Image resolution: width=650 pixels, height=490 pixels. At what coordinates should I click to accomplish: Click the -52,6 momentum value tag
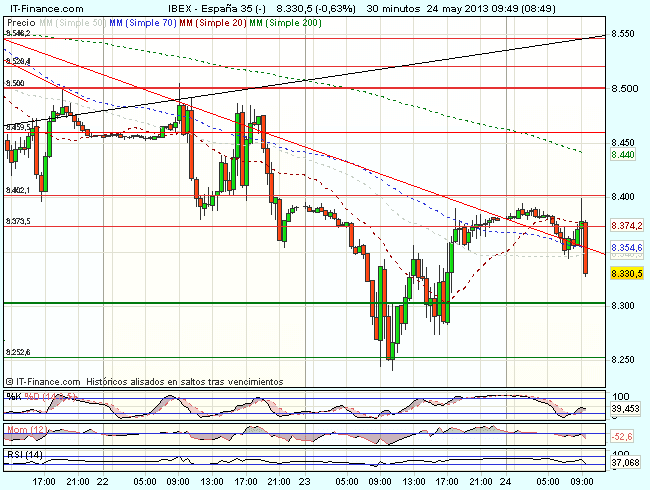[625, 436]
